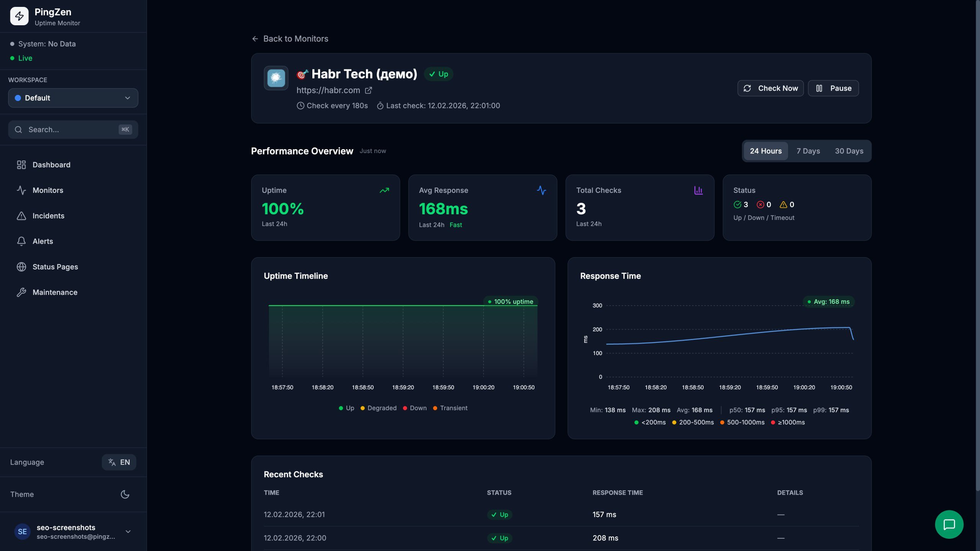The height and width of the screenshot is (551, 980).
Task: Pause the Habr Tech monitor
Action: 833,88
